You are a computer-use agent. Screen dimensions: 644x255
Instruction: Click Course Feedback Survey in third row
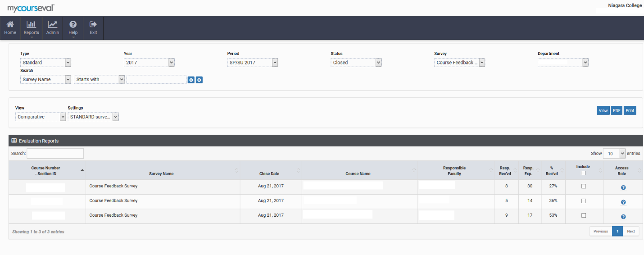113,215
